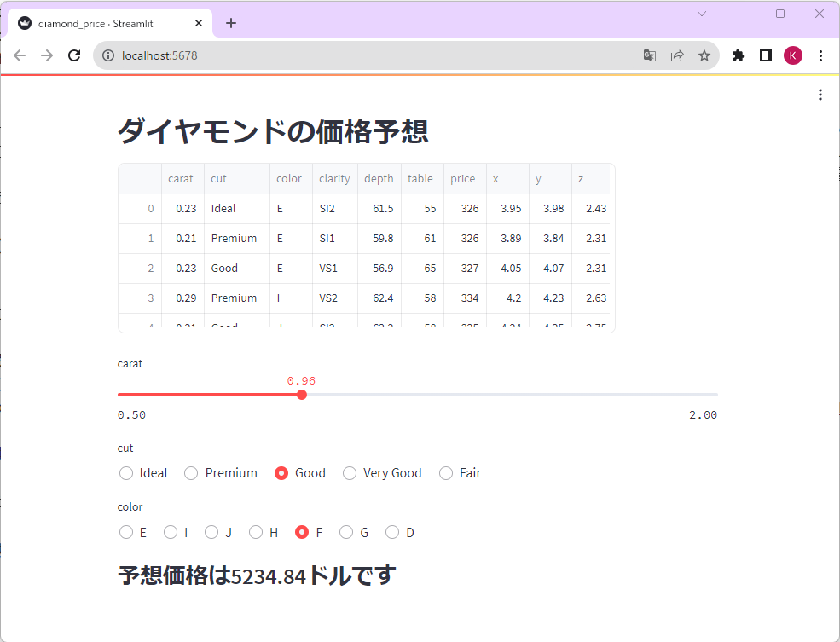Click the z column header
The width and height of the screenshot is (840, 642).
[x=590, y=179]
